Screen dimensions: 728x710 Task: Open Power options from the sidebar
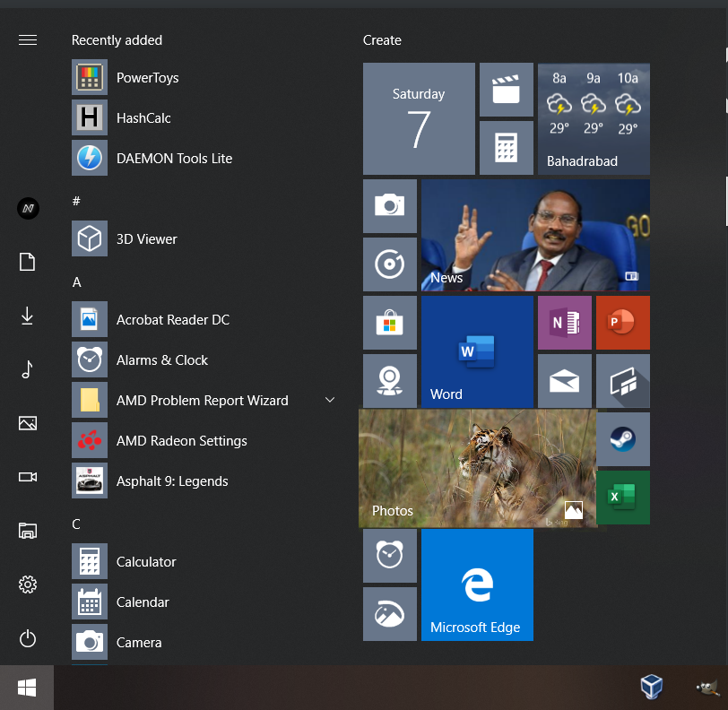tap(27, 638)
